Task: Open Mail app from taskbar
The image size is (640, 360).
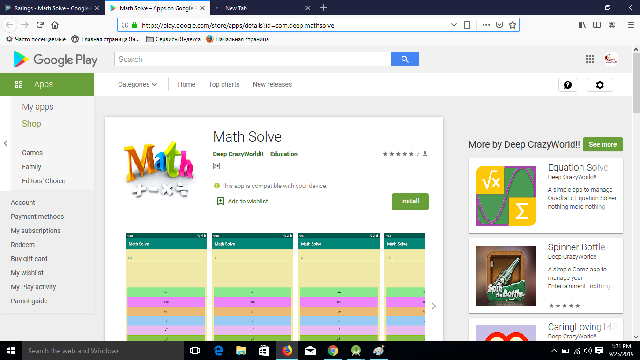Action: point(310,351)
